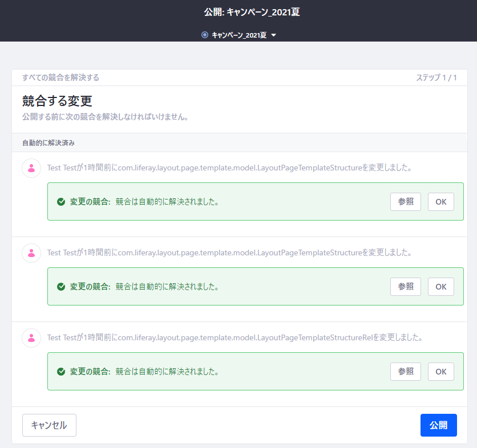Select the 自動的に解決済み section header

pos(48,142)
